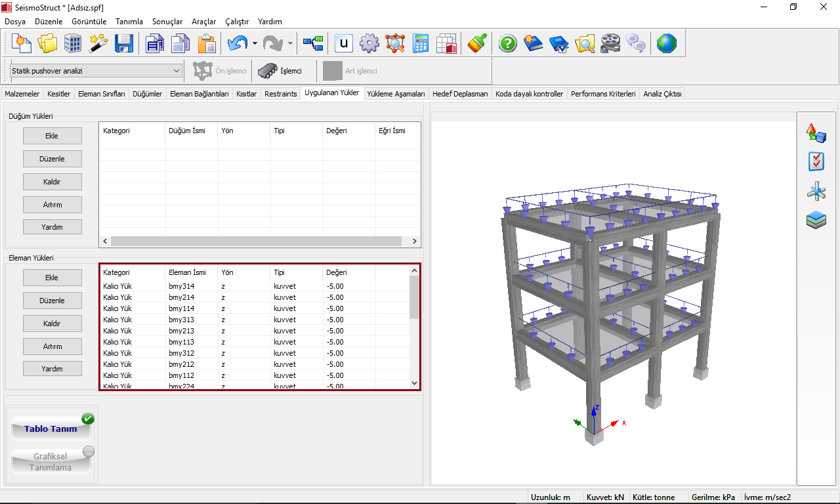
Task: Launch the building modeller icon
Action: [x=72, y=44]
